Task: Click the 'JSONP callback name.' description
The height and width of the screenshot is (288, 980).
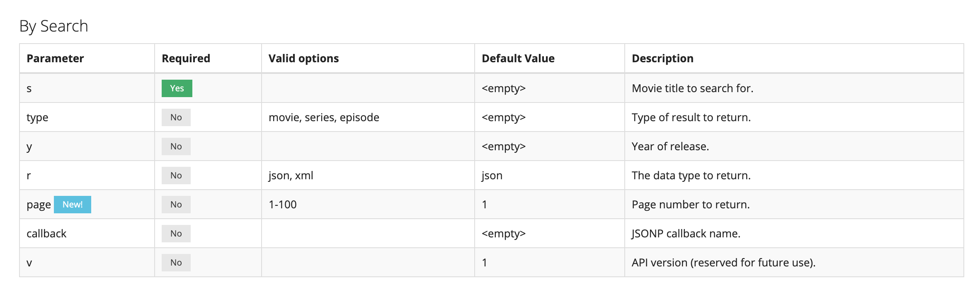Action: click(x=686, y=234)
